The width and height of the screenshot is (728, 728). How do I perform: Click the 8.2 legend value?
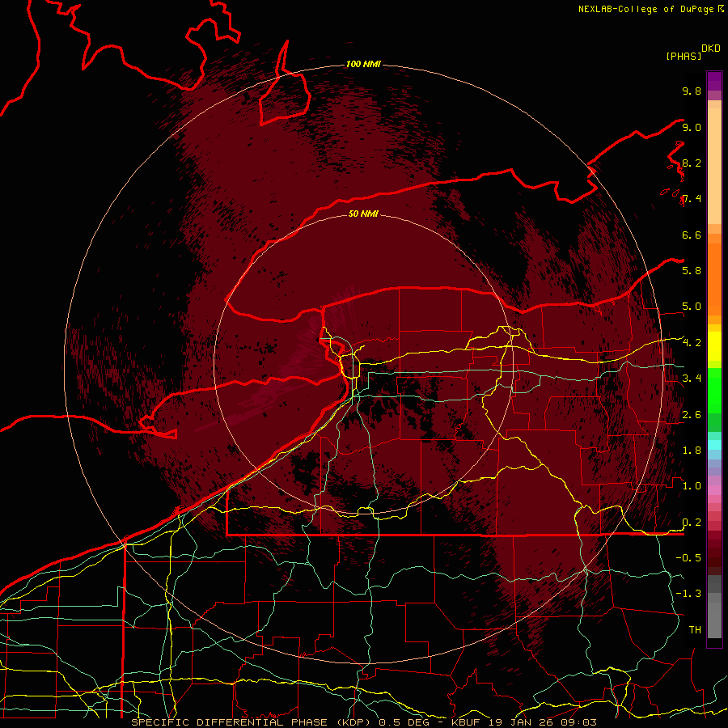tap(692, 163)
